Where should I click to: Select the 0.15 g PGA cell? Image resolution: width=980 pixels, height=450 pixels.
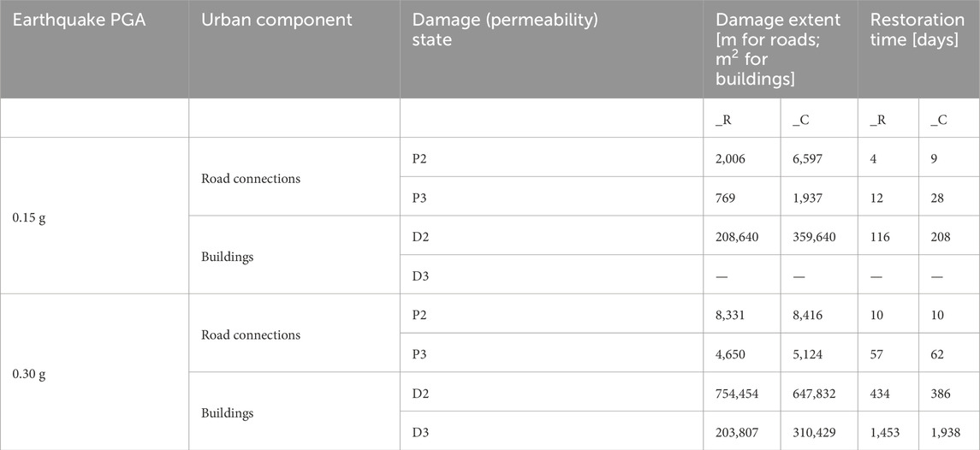pos(28,217)
